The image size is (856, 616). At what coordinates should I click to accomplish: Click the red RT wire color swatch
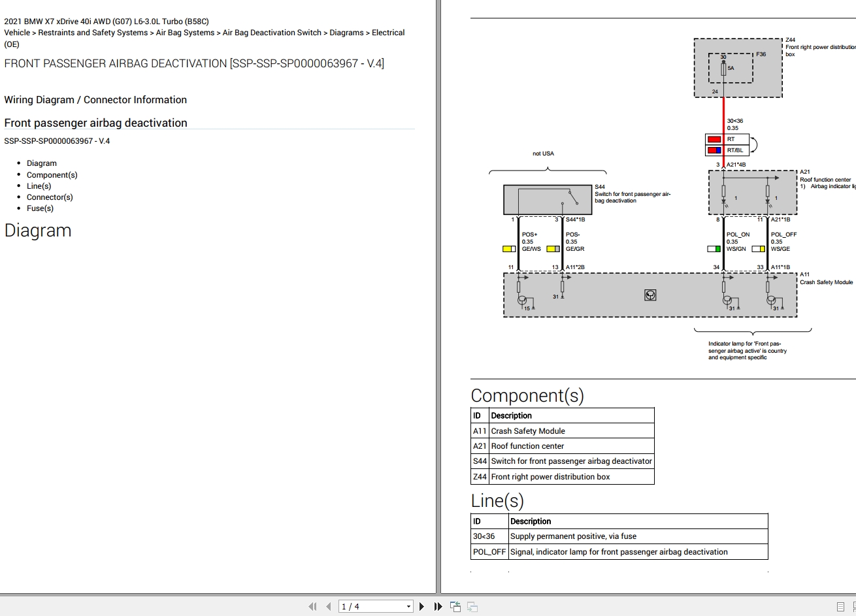click(x=714, y=139)
